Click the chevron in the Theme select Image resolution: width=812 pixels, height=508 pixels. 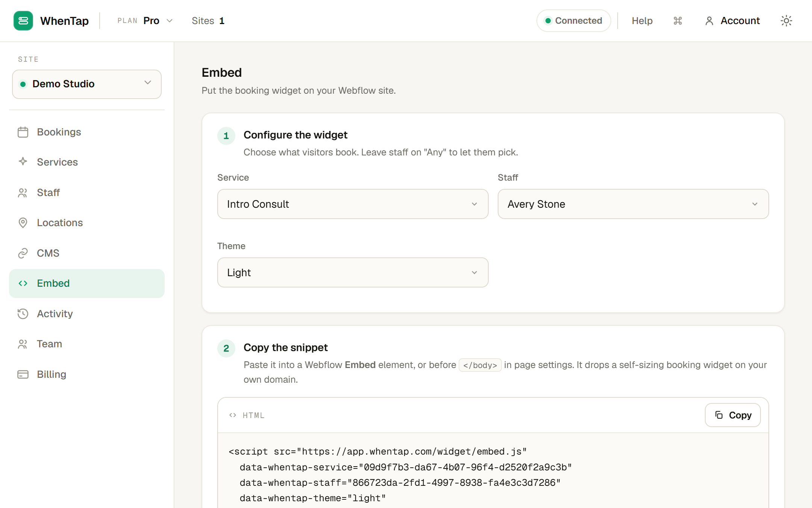point(474,272)
